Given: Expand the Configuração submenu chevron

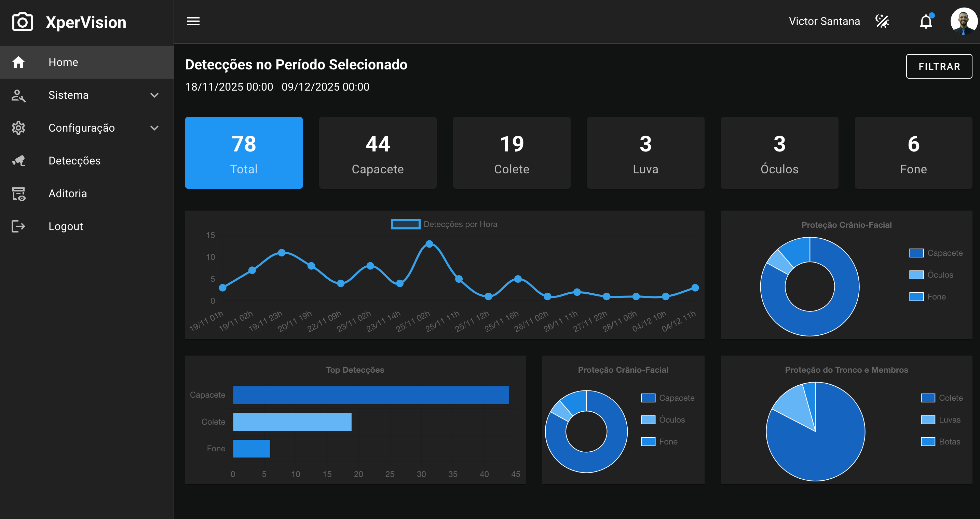Looking at the screenshot, I should 154,128.
